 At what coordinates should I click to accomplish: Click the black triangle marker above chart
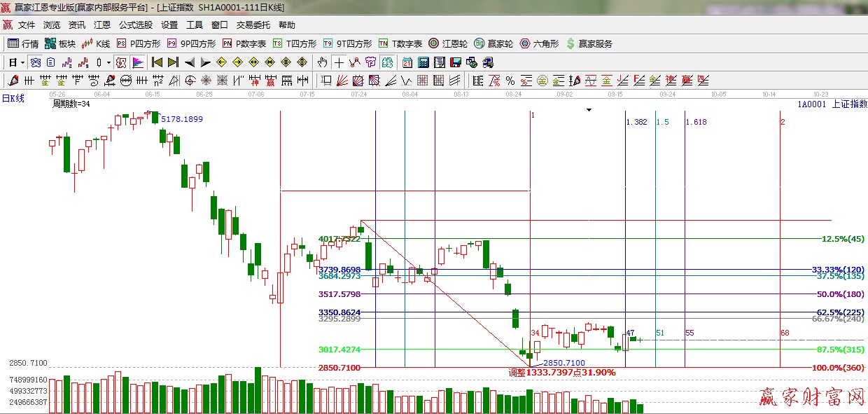589,110
